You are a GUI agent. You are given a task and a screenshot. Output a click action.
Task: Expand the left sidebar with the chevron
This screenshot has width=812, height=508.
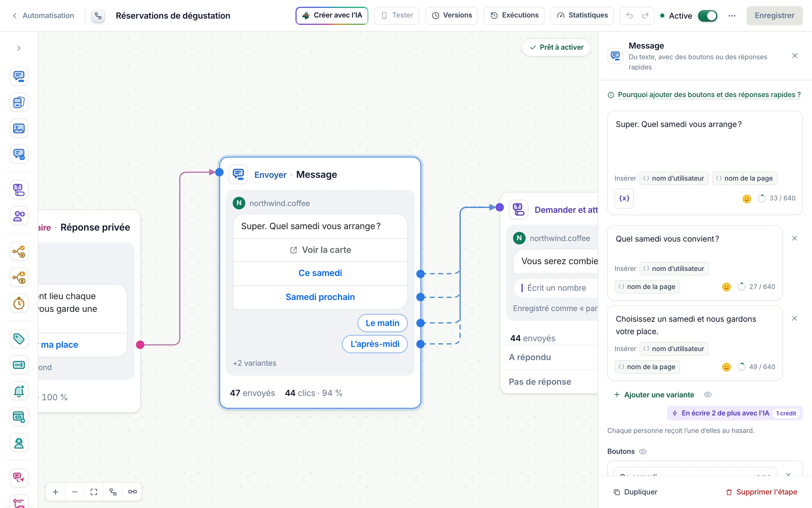click(x=19, y=48)
